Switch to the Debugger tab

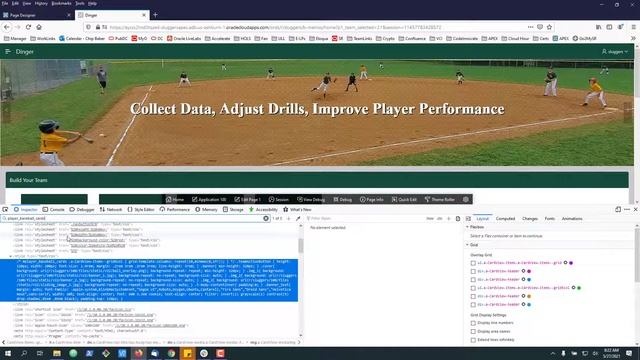point(82,209)
